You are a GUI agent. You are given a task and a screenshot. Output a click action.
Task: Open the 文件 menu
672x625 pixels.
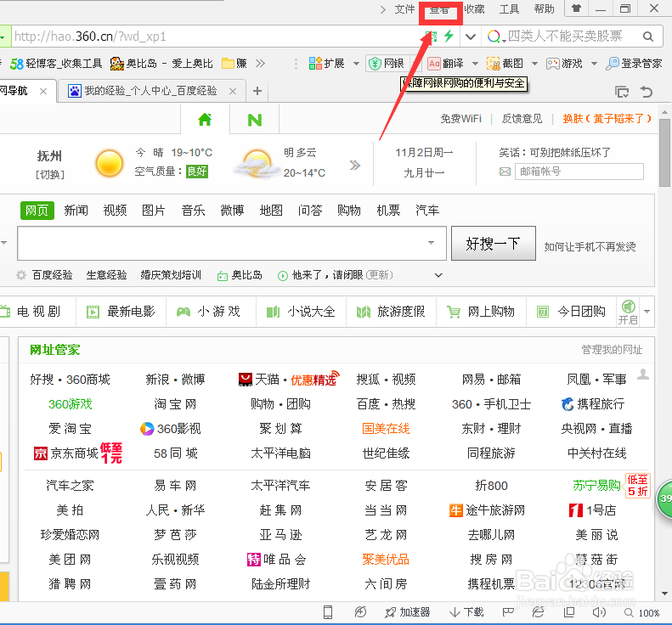[404, 8]
